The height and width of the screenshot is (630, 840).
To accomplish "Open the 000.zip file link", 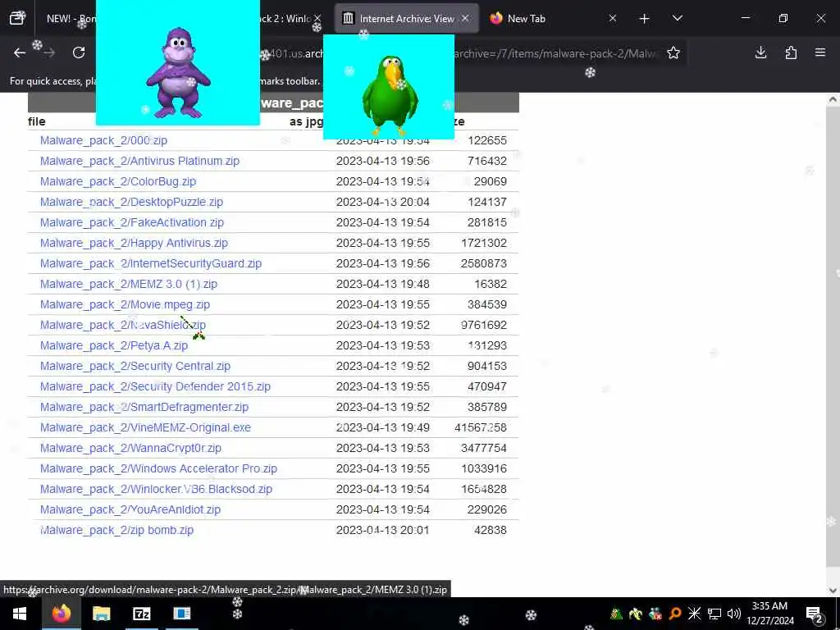I will (103, 140).
